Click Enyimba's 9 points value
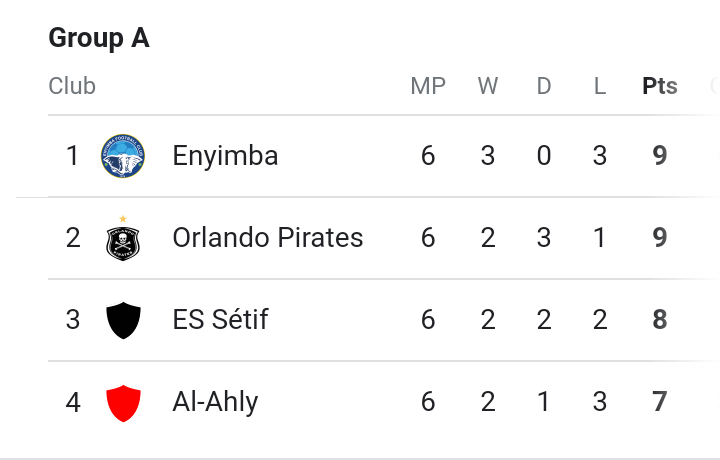 pos(660,156)
